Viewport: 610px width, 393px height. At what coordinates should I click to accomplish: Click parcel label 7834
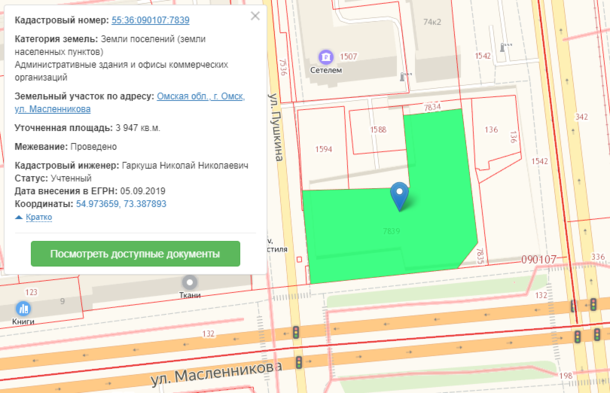[432, 107]
